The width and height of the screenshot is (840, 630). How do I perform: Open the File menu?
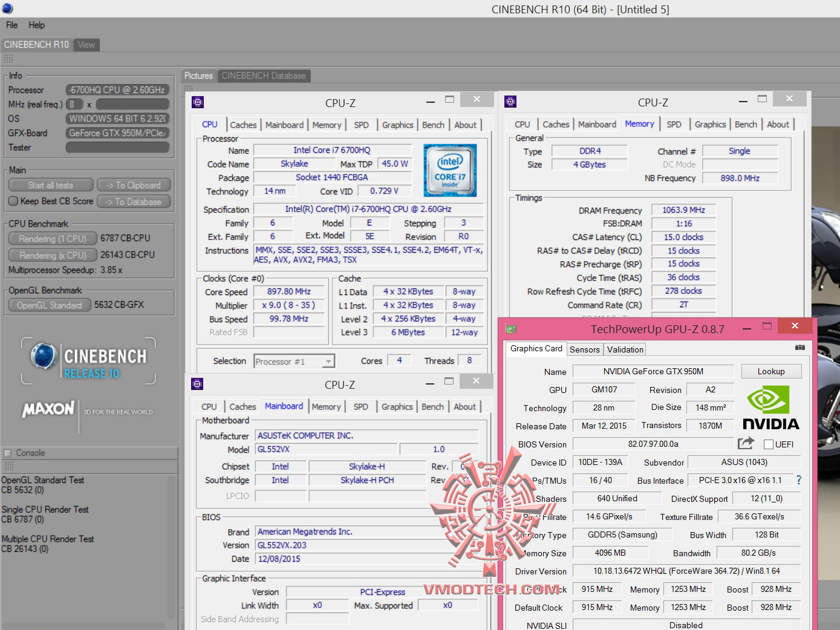coord(12,25)
